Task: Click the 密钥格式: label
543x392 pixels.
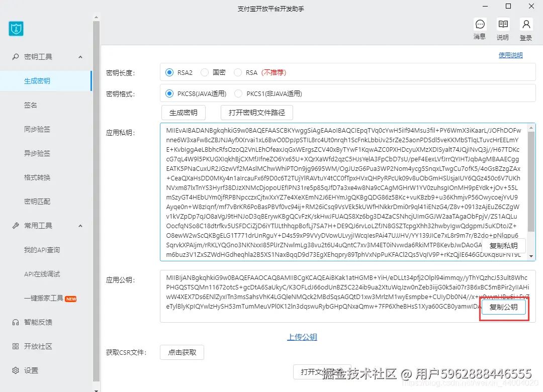Action: (121, 94)
